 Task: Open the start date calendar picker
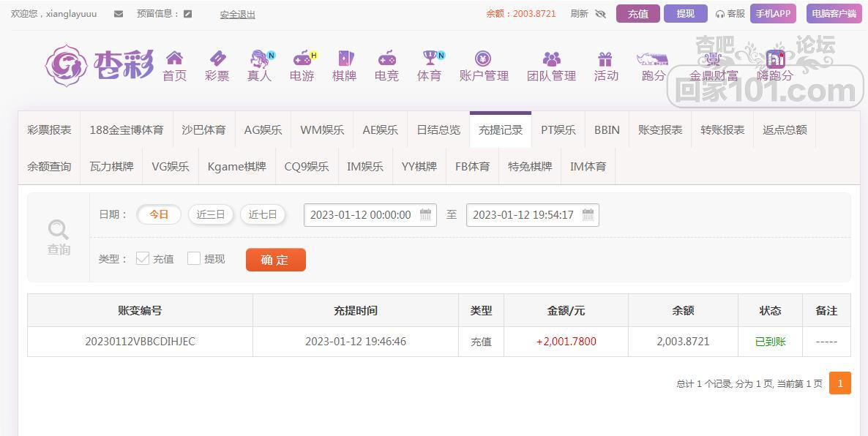pyautogui.click(x=425, y=214)
